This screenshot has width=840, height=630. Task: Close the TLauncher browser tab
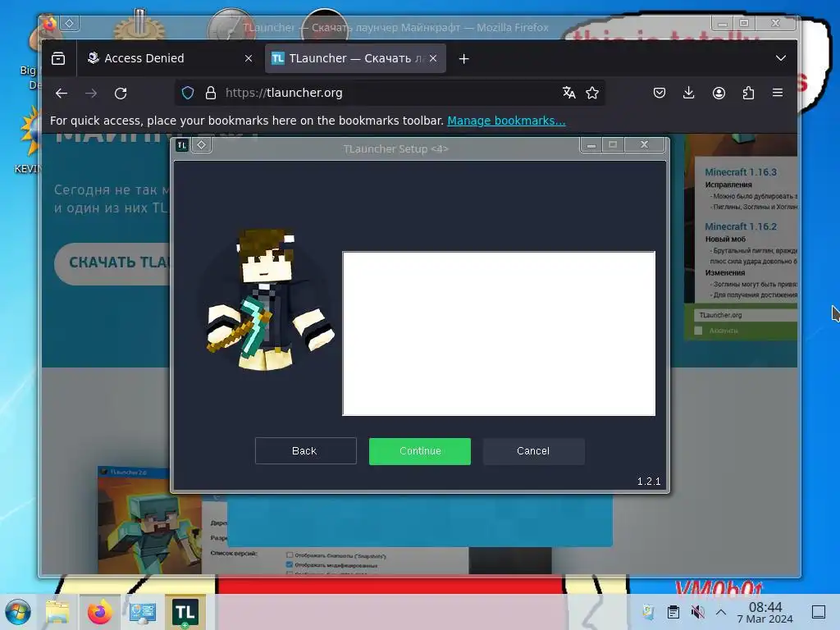tap(433, 58)
